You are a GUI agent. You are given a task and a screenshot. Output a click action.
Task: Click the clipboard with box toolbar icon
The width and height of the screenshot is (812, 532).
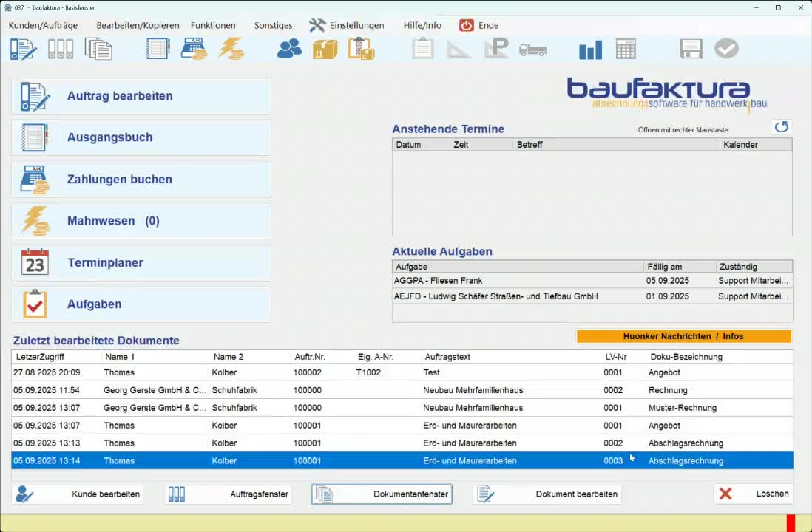362,50
